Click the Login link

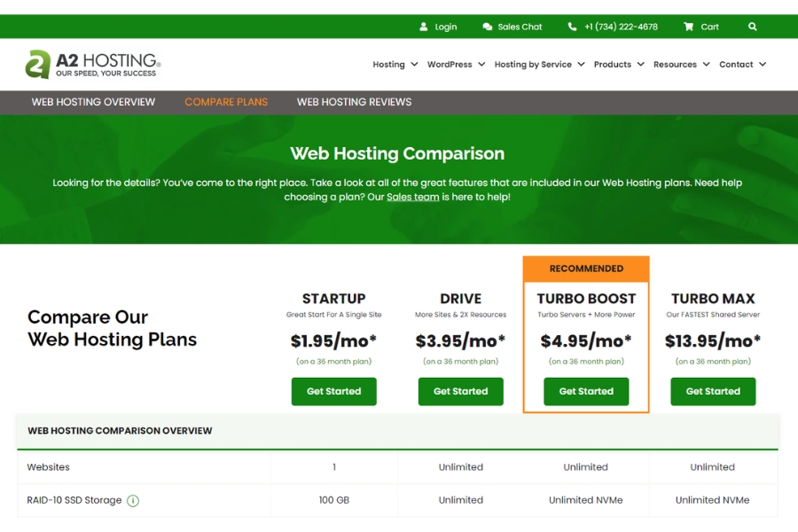point(445,27)
